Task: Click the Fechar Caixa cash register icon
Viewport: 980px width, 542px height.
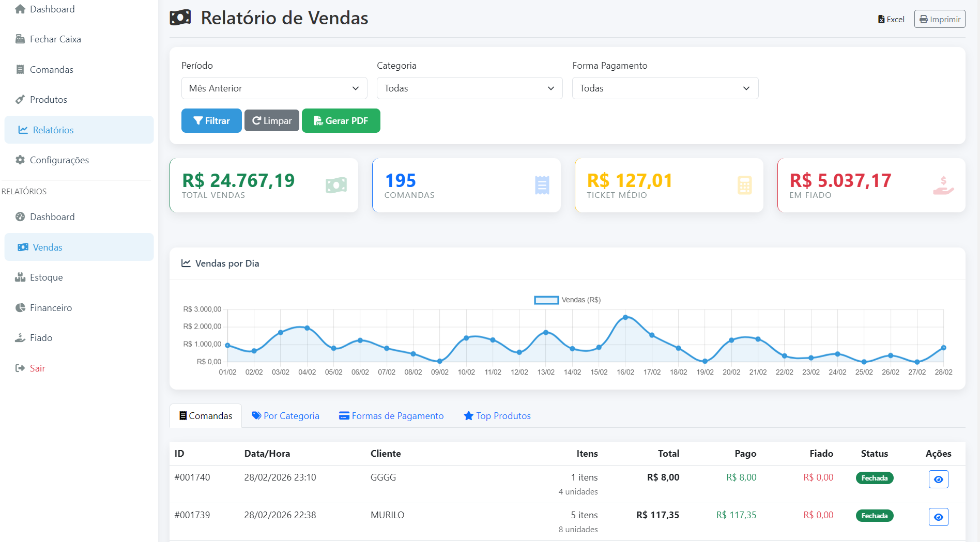Action: click(x=20, y=39)
